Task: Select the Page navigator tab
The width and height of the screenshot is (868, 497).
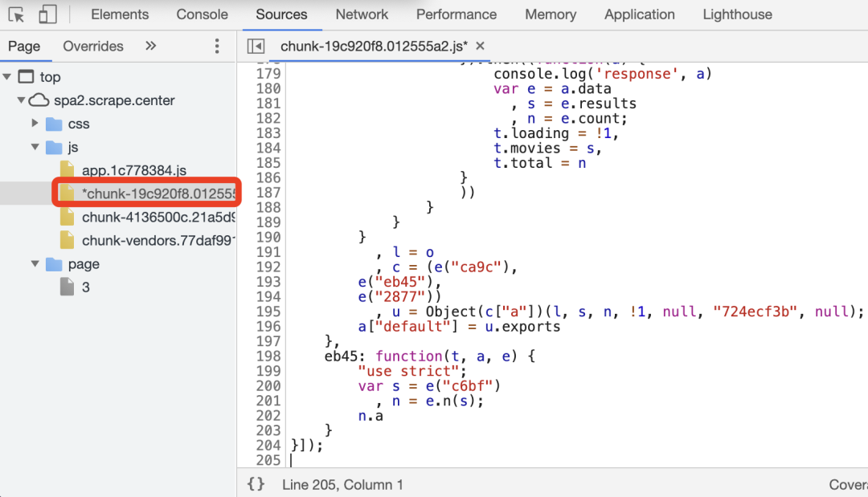Action: 24,46
